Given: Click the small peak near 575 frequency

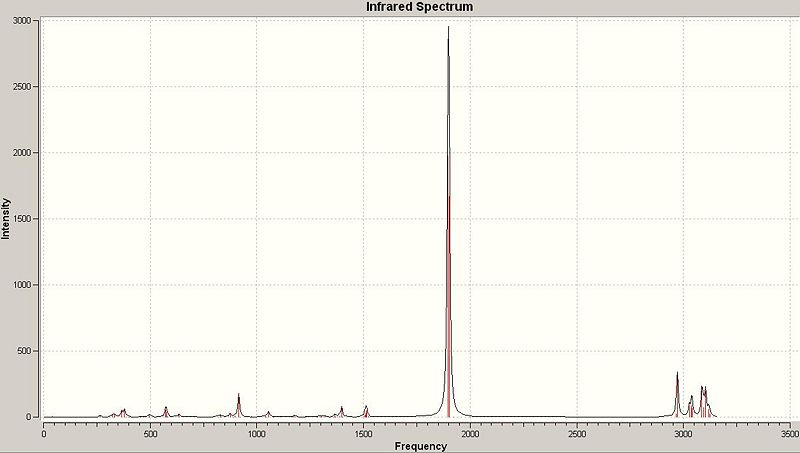Looking at the screenshot, I should point(166,412).
